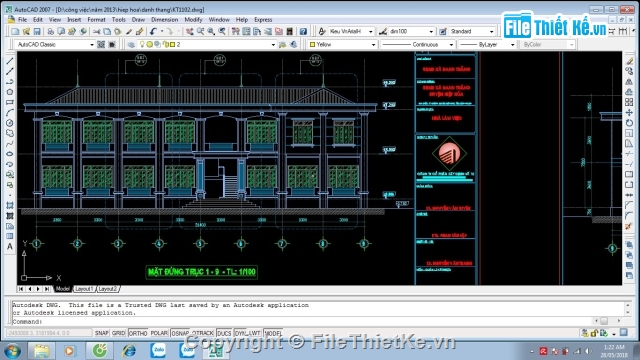640x360 pixels.
Task: Open the Layer Properties Manager icon
Action: coord(131,44)
